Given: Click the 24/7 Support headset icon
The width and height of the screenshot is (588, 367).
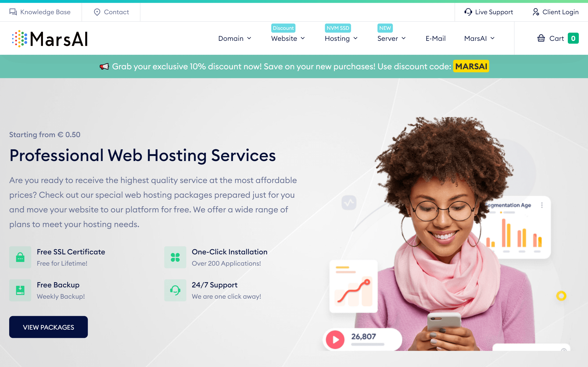Looking at the screenshot, I should point(175,290).
